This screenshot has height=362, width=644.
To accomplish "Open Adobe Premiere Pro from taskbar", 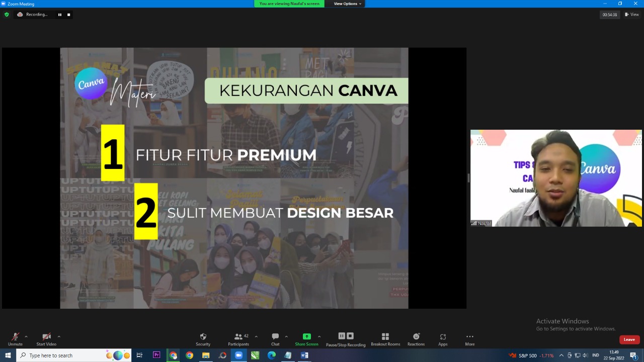I will 156,355.
